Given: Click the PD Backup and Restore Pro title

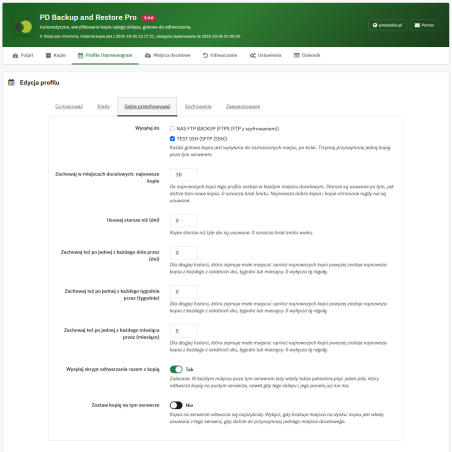Looking at the screenshot, I should [x=88, y=17].
